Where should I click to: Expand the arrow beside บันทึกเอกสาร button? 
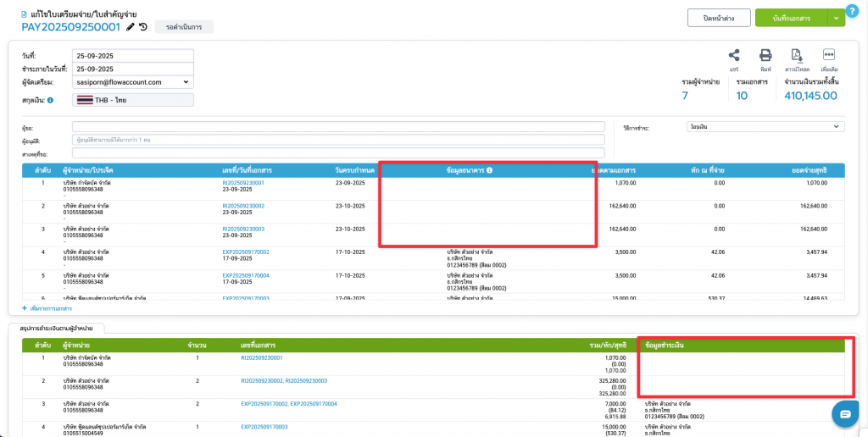[x=837, y=18]
